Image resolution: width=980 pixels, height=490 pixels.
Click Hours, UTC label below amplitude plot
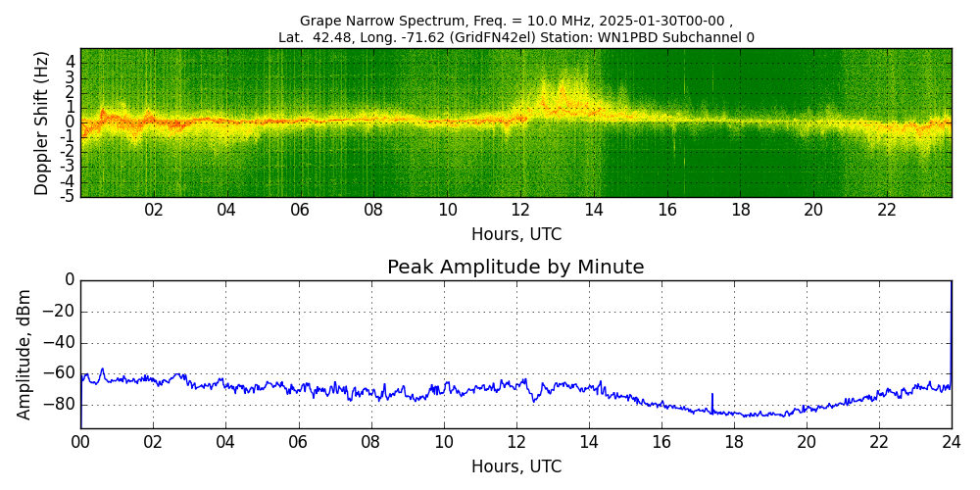click(515, 466)
